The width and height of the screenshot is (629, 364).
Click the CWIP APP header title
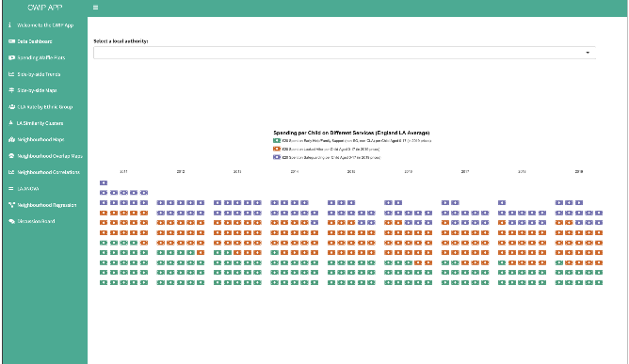[x=45, y=8]
